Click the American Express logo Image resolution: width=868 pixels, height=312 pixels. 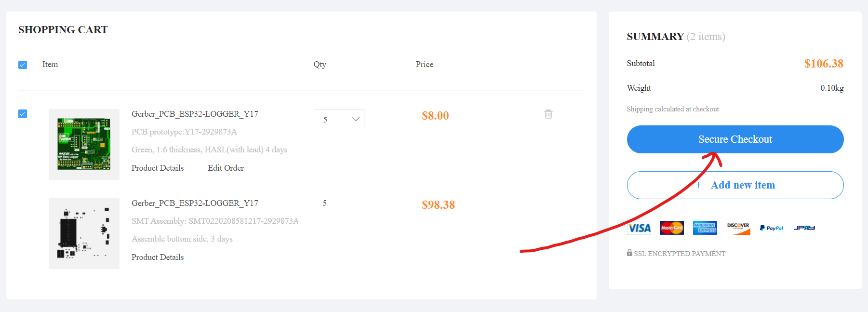pyautogui.click(x=705, y=228)
